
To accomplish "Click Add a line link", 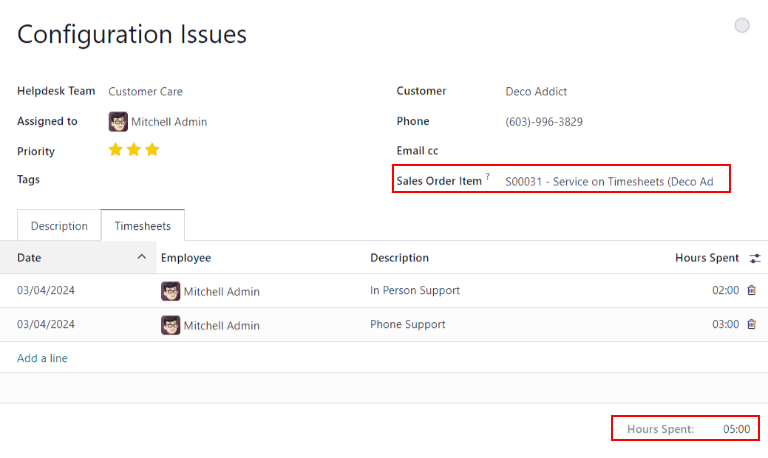I will (x=42, y=358).
